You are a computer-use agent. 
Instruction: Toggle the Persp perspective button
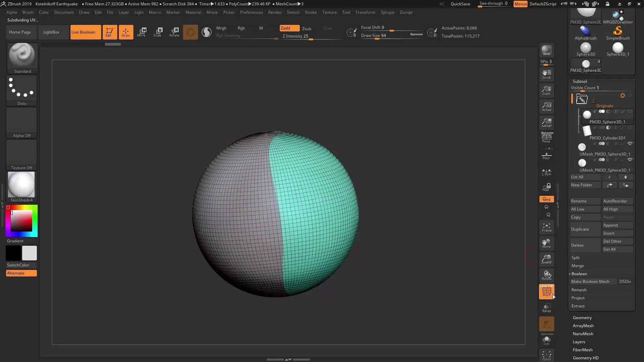(x=546, y=138)
